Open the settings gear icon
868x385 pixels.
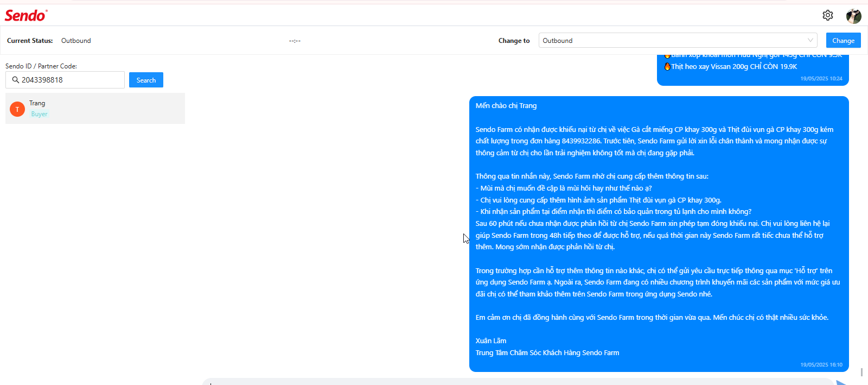click(x=827, y=15)
